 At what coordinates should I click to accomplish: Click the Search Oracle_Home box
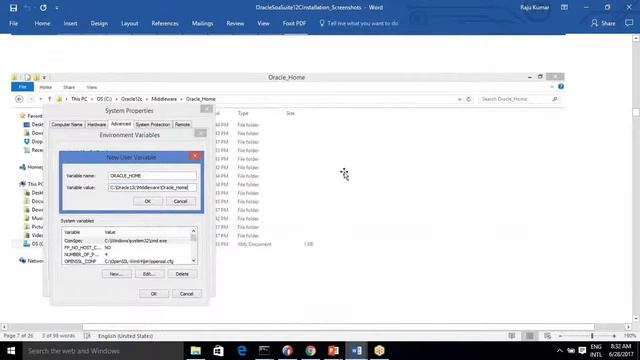click(518, 99)
